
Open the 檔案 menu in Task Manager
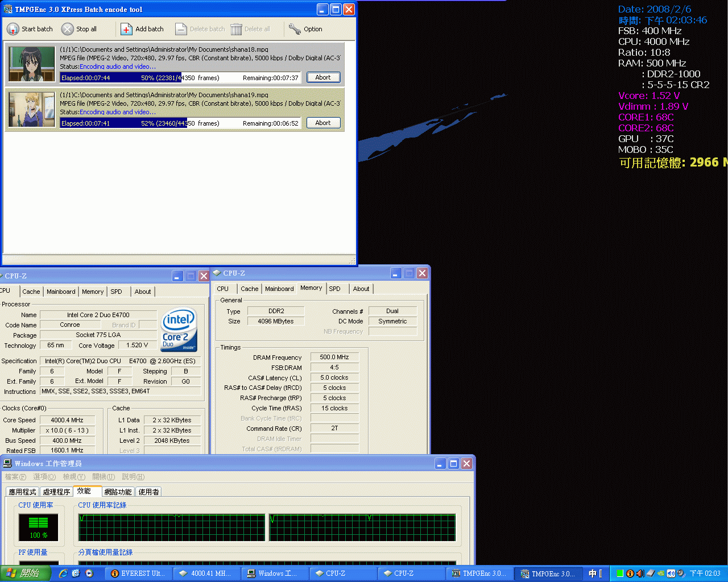click(x=15, y=477)
